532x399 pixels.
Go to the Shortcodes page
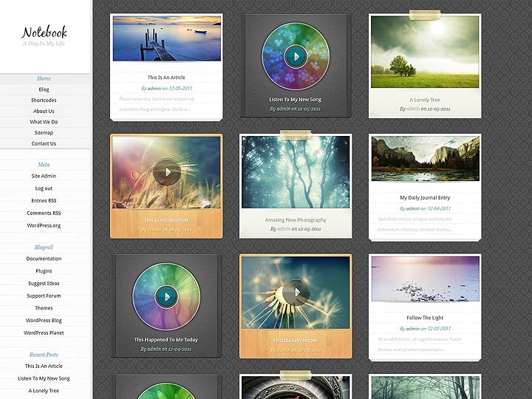44,100
